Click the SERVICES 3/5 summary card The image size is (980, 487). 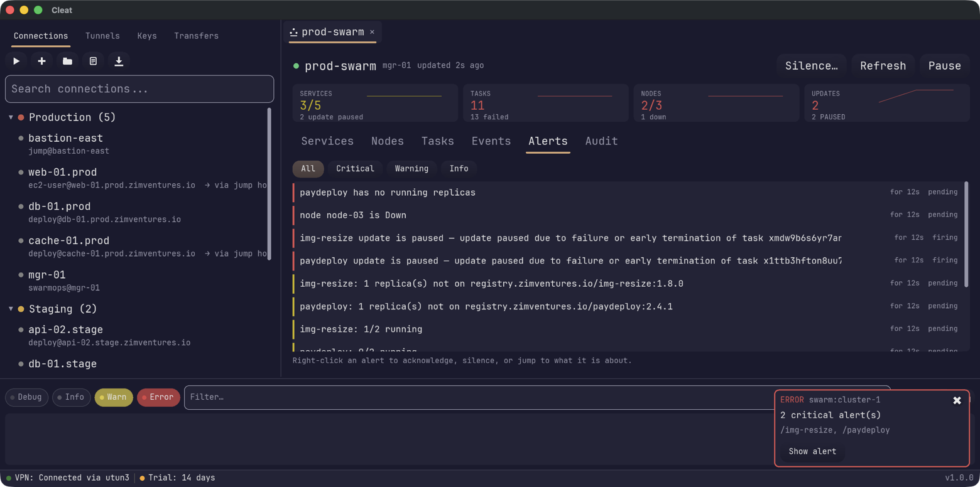click(x=375, y=103)
